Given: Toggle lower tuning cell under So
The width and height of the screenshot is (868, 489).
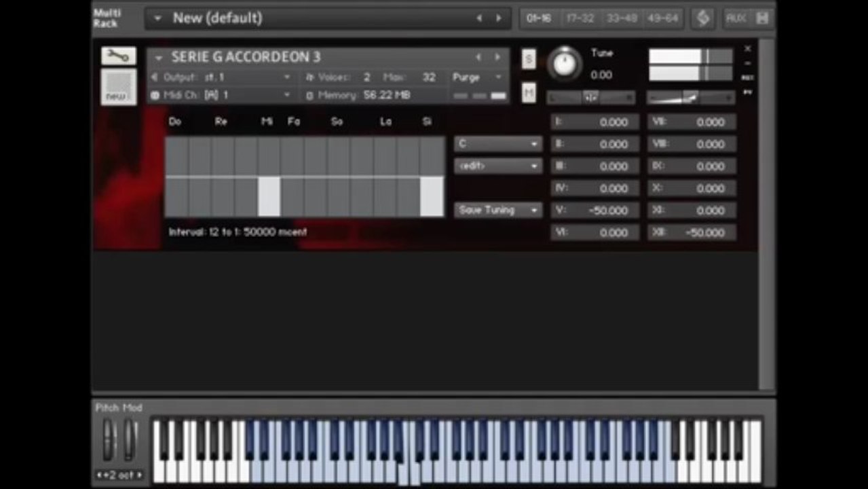Looking at the screenshot, I should tap(339, 197).
